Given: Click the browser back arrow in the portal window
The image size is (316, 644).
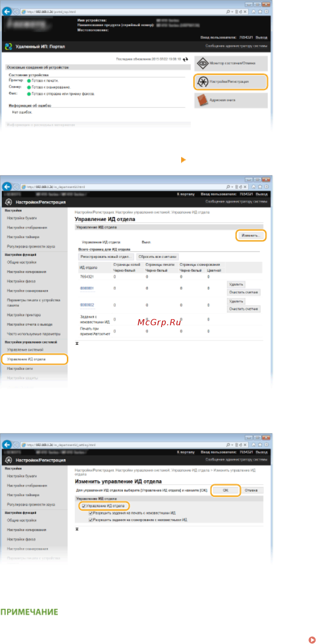Looking at the screenshot, I should [7, 11].
